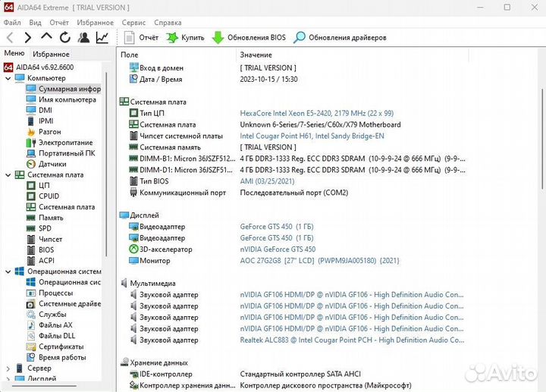This screenshot has width=546, height=392.
Task: Open Системные драйверы tree item
Action: coord(64,303)
